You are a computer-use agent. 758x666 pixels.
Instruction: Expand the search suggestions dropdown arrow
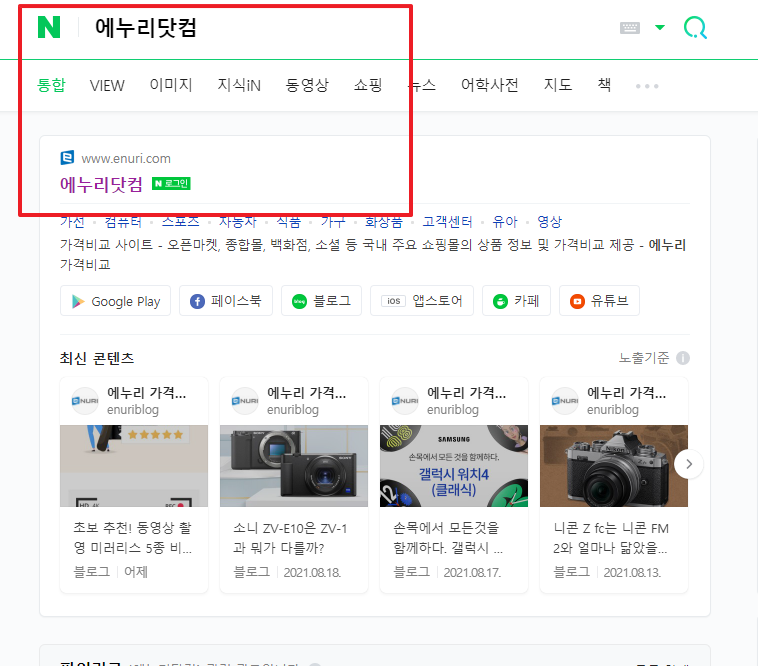(659, 28)
